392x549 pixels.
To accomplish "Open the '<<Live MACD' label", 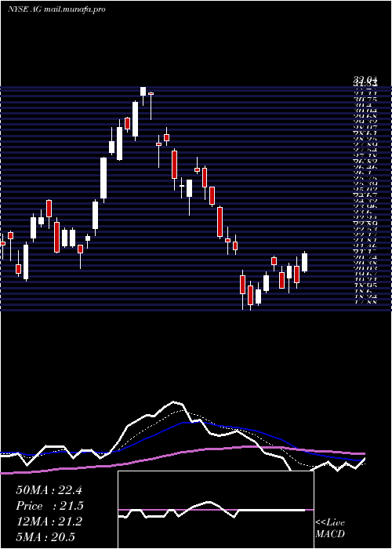I will 330,529.
